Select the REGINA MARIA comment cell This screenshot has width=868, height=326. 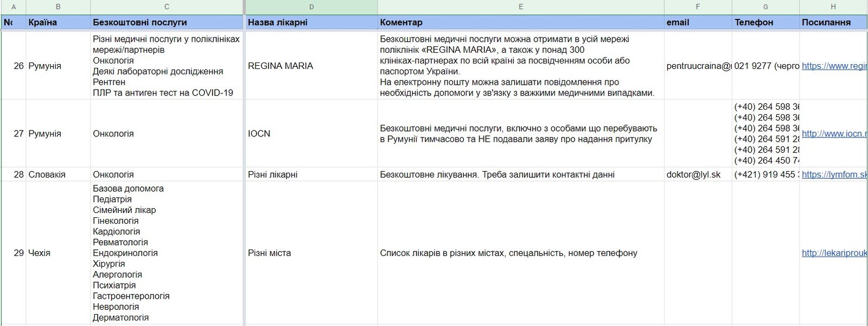521,66
